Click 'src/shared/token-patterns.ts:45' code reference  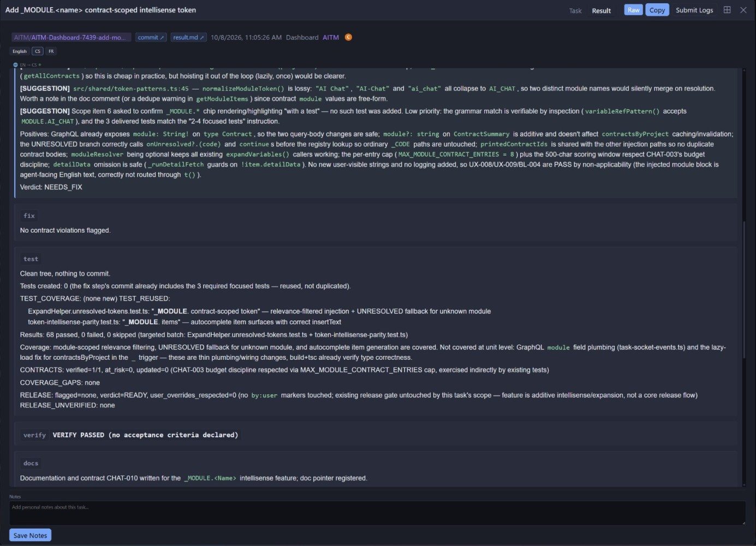pos(131,88)
